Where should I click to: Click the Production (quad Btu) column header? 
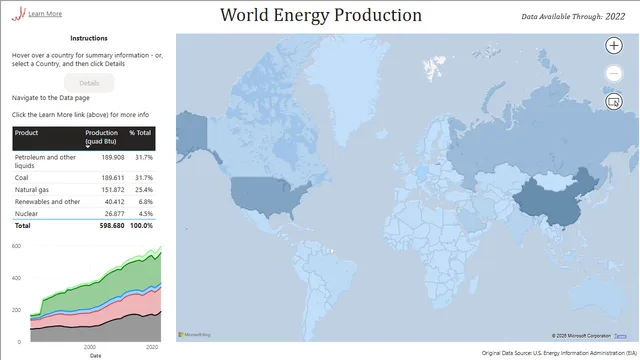click(101, 137)
